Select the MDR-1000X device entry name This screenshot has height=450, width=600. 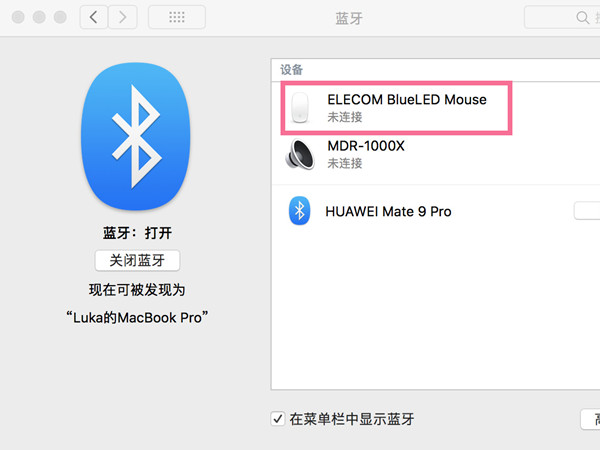pos(366,146)
